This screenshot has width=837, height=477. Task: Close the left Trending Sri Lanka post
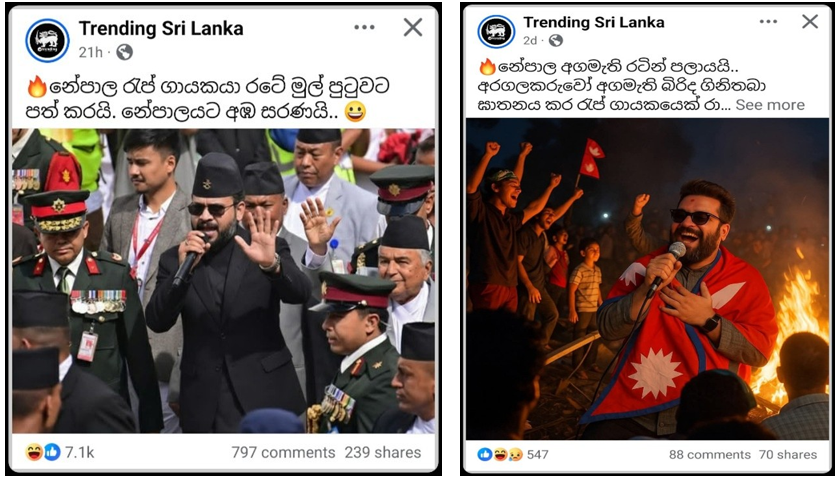pos(413,27)
